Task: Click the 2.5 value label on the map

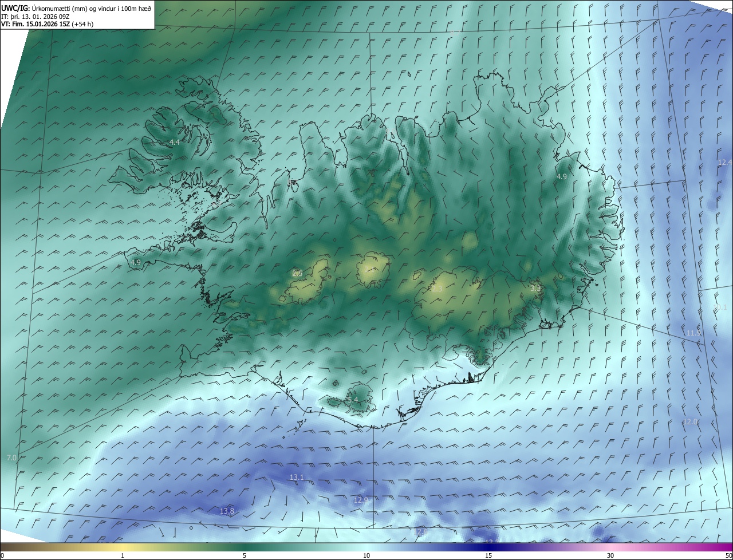Action: coord(297,274)
